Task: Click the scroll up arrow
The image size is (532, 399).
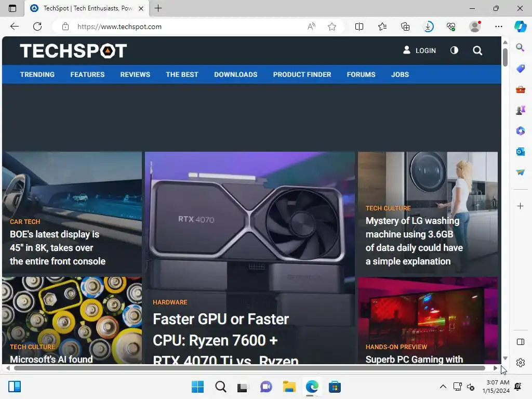Action: (505, 43)
